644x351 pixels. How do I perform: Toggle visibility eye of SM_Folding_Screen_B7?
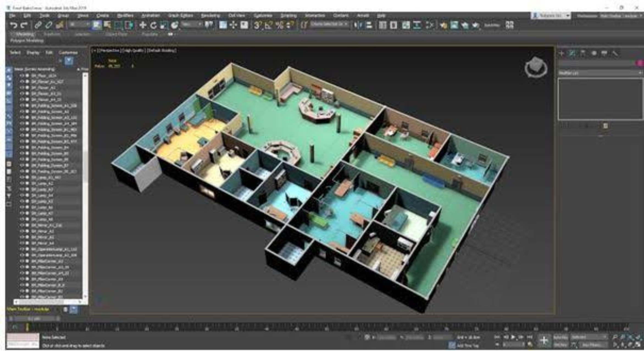coord(22,165)
